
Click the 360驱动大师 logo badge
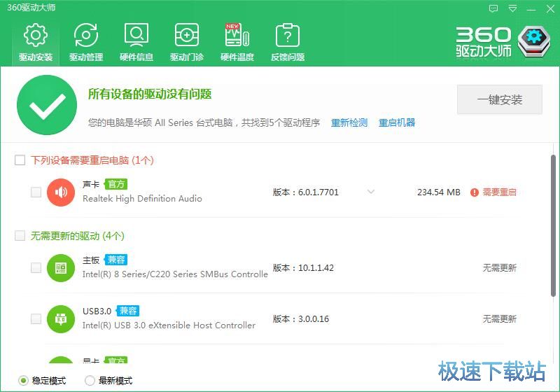tap(534, 41)
